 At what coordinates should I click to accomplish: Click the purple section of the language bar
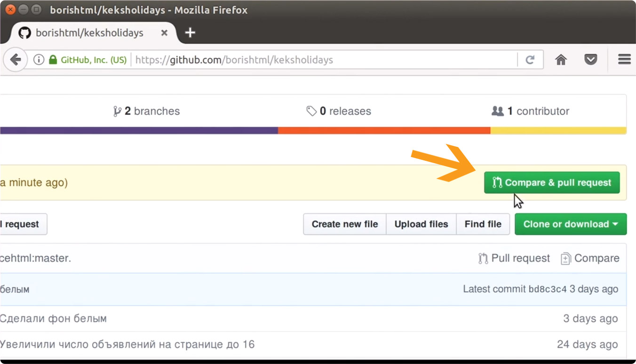click(139, 130)
